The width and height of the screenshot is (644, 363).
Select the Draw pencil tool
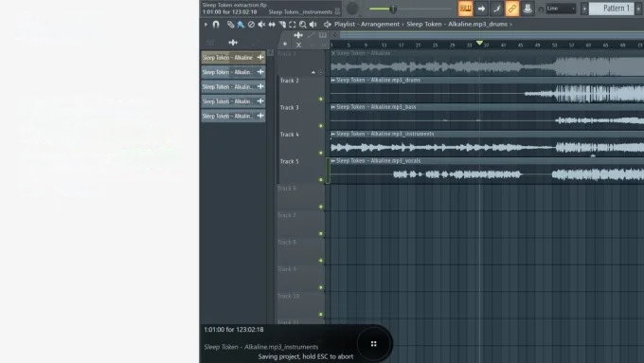pos(230,25)
